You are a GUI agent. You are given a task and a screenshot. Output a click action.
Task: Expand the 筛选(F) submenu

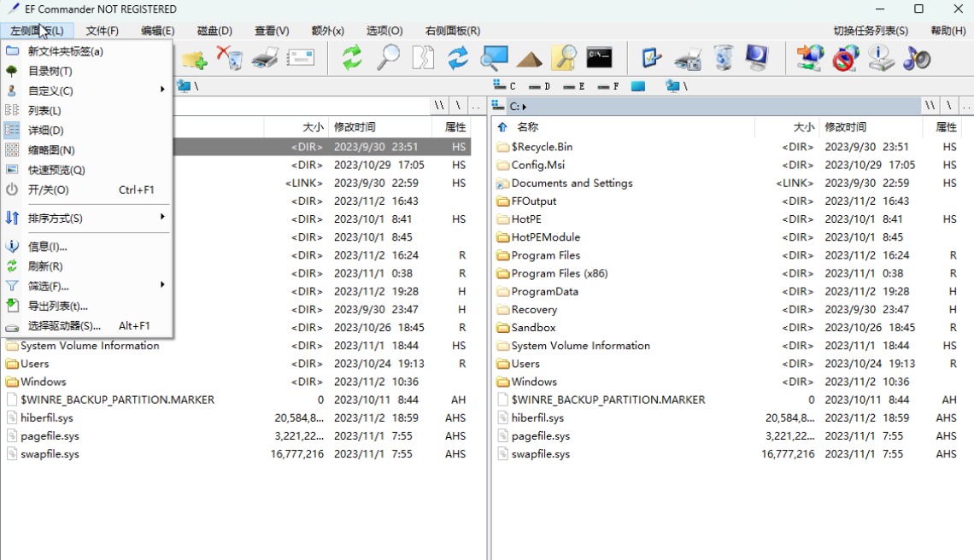[49, 287]
